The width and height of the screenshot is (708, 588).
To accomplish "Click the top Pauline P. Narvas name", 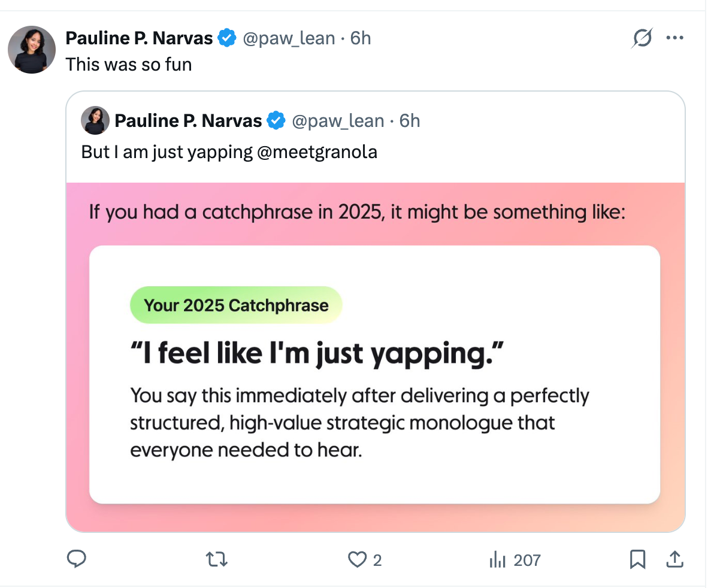I will click(x=139, y=38).
